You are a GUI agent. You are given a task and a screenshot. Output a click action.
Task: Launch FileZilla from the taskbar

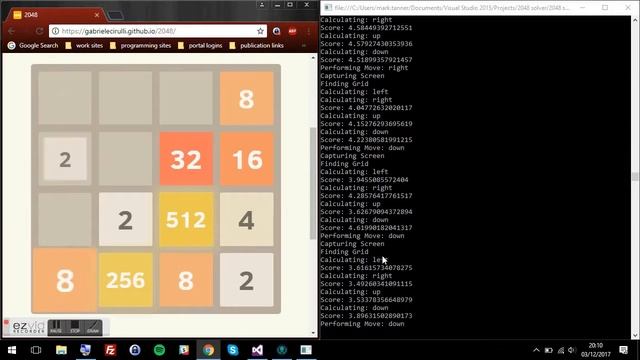[110, 350]
